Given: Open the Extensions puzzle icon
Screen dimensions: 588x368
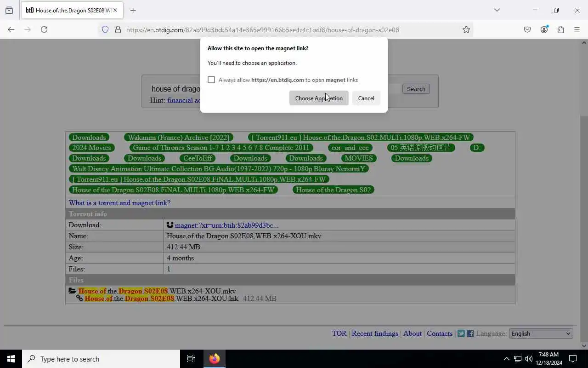Looking at the screenshot, I should point(560,29).
